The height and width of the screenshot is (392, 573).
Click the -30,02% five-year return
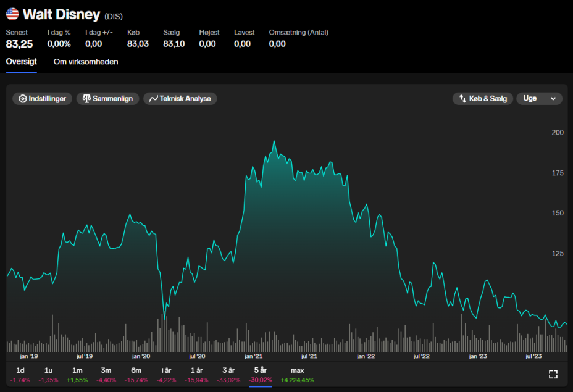(261, 380)
